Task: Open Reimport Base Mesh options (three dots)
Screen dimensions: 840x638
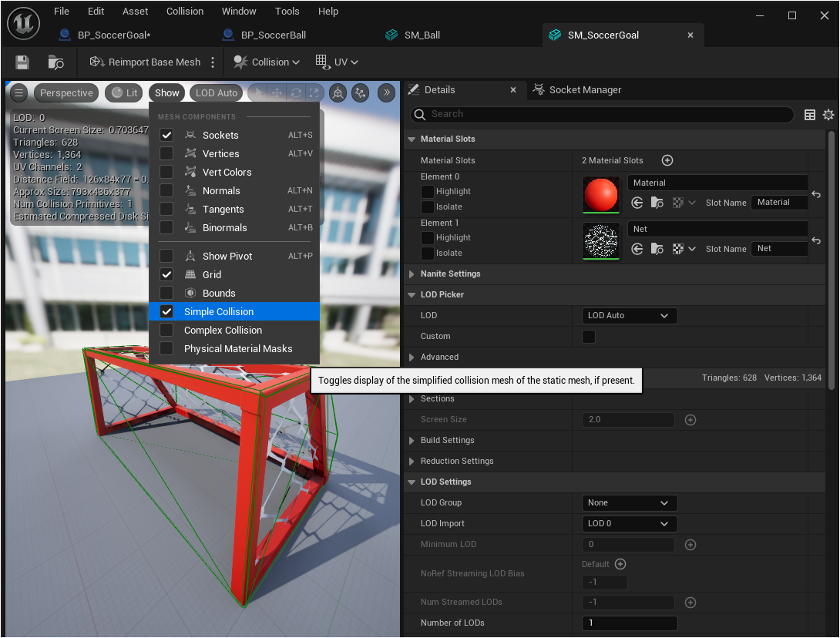Action: click(x=213, y=62)
